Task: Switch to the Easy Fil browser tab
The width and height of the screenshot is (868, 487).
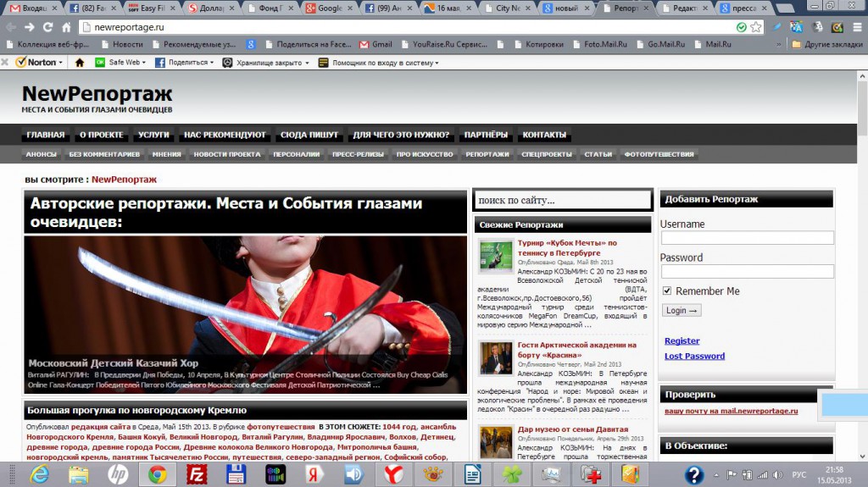Action: point(152,8)
